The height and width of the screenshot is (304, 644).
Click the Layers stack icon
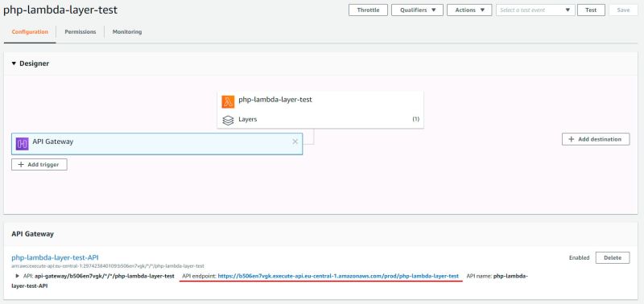pos(228,120)
